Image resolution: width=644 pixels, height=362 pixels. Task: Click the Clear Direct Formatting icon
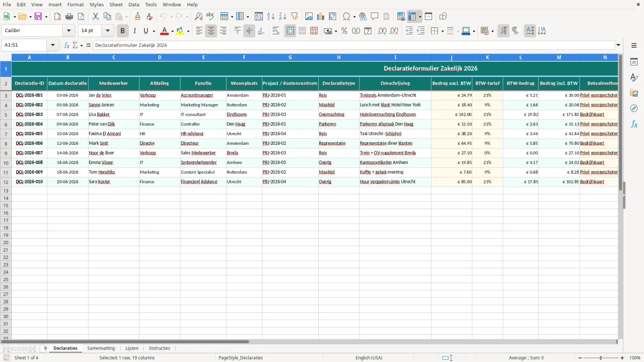pyautogui.click(x=150, y=17)
